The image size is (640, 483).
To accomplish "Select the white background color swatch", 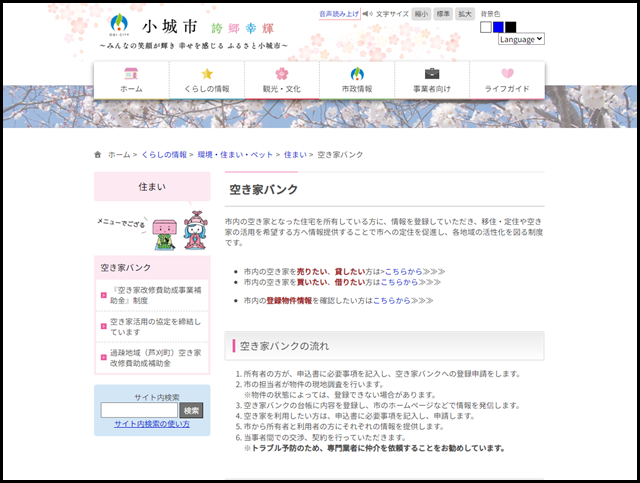I will (x=486, y=27).
